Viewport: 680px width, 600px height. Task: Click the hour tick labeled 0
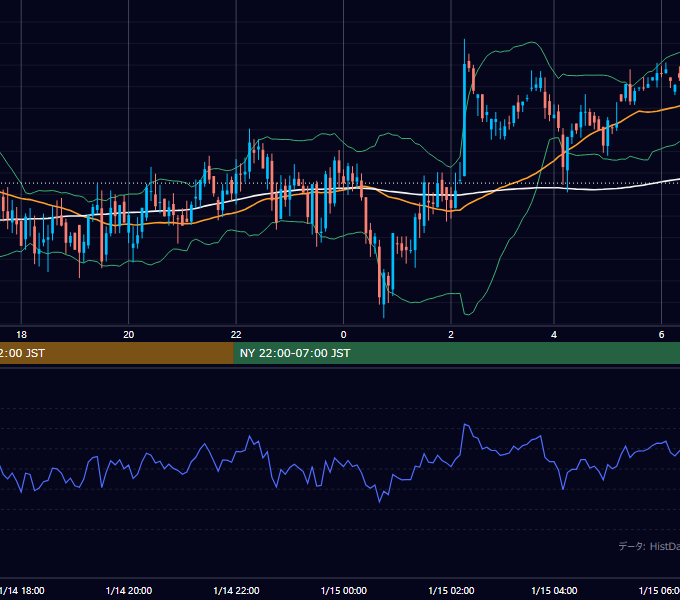click(x=343, y=334)
